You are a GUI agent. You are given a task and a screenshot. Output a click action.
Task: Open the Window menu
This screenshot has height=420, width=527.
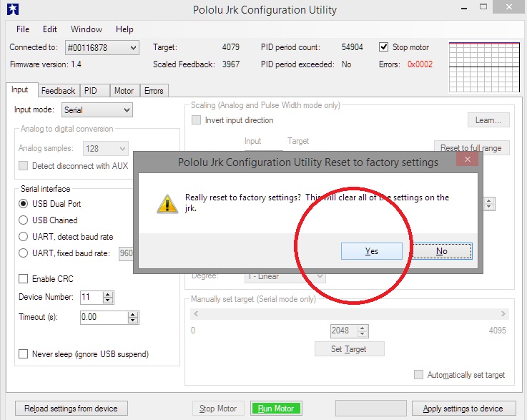(x=87, y=29)
